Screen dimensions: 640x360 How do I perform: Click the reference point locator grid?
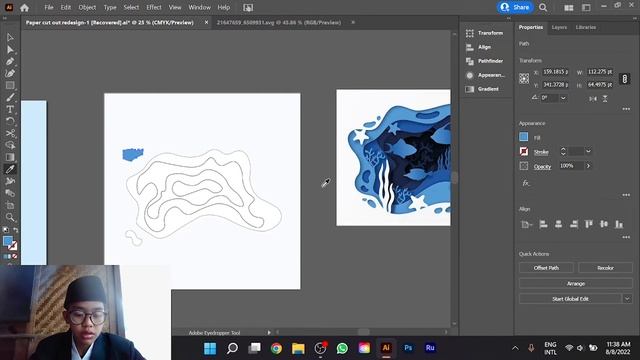point(524,78)
